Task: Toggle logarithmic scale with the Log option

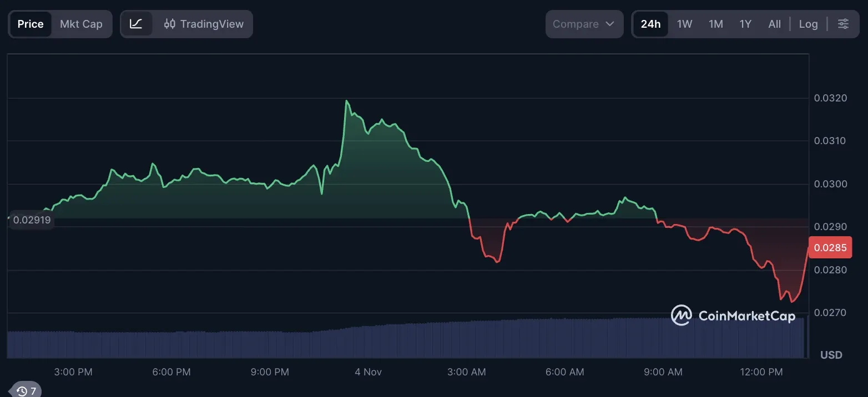Action: (808, 24)
